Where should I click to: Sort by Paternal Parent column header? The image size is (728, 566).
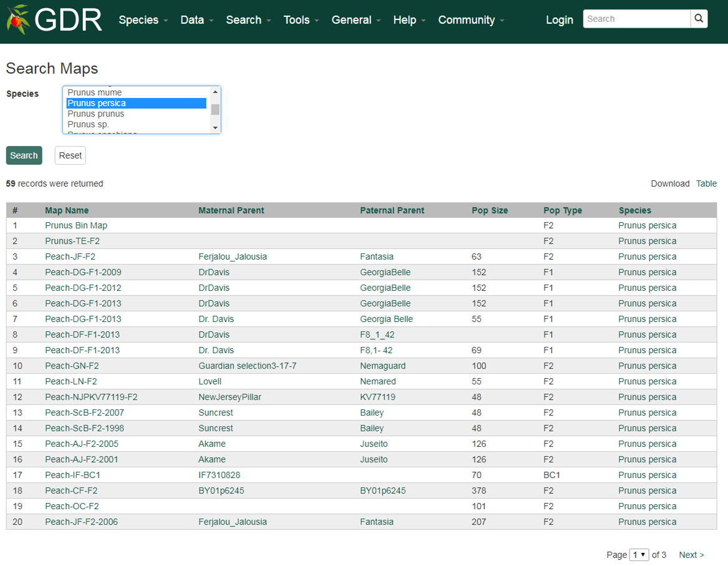pos(392,210)
